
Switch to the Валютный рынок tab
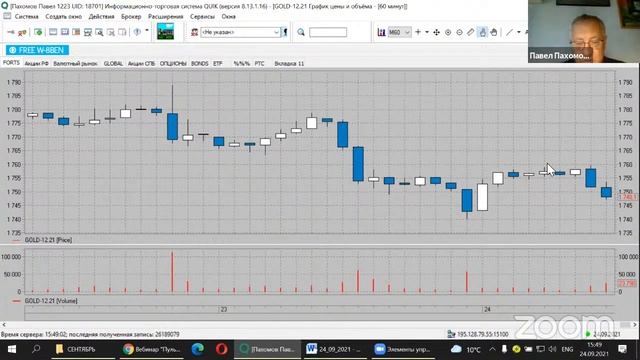coord(75,64)
